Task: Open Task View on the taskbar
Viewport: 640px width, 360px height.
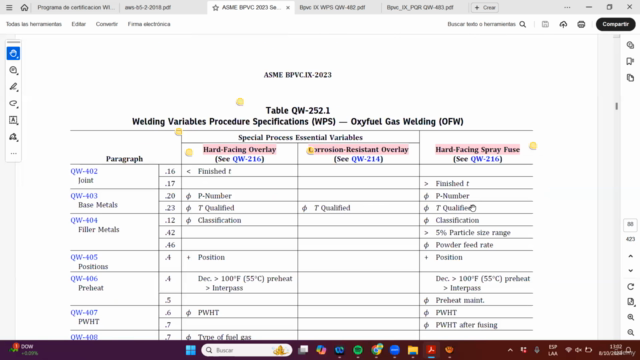Action: click(303, 350)
